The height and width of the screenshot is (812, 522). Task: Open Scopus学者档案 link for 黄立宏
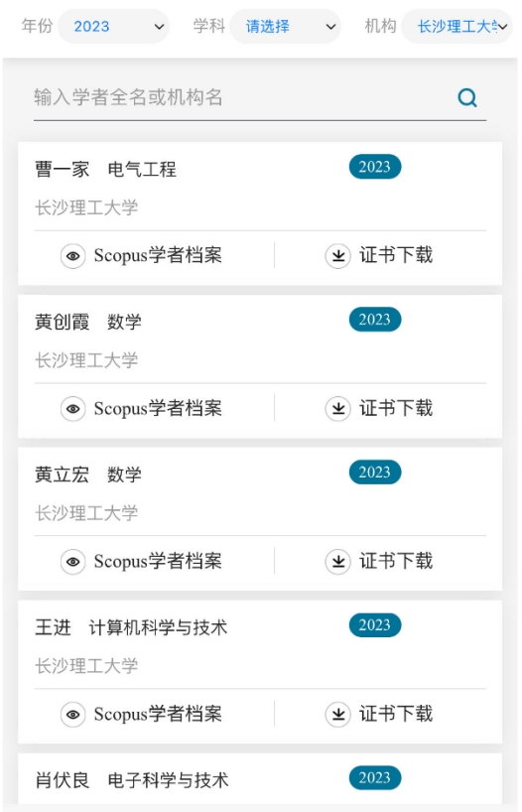(158, 562)
